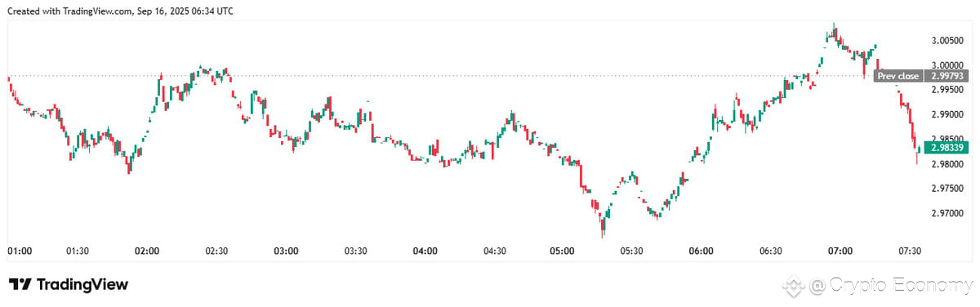
Task: Click the 3.00500 price axis label
Action: pyautogui.click(x=947, y=41)
